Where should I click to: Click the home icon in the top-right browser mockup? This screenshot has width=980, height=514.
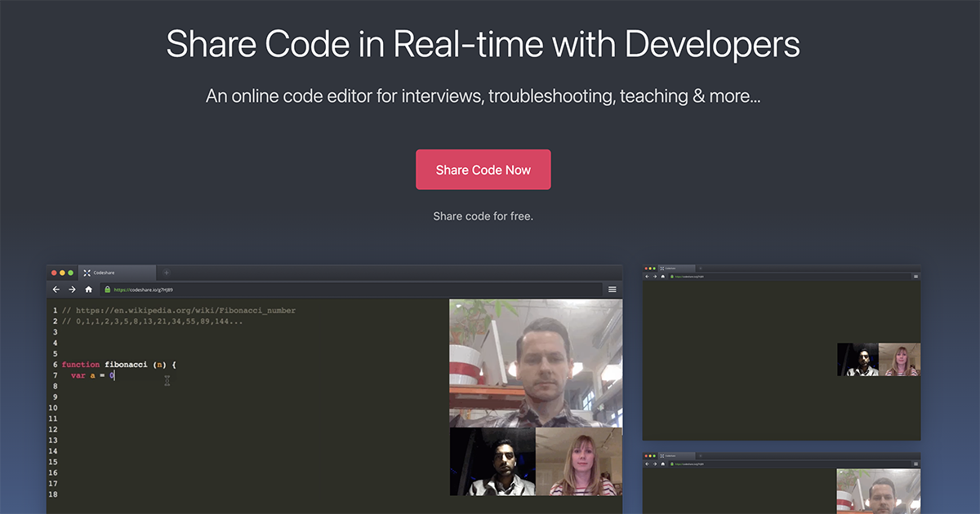662,276
